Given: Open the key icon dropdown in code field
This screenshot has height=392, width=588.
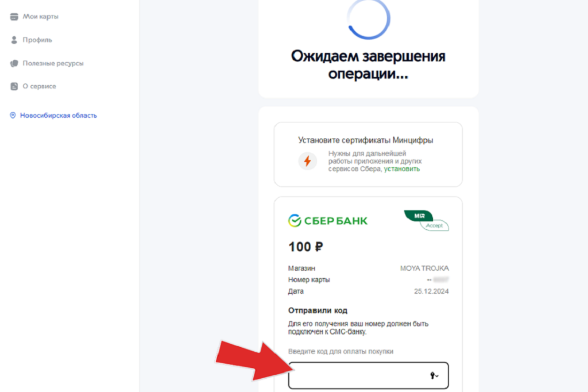Looking at the screenshot, I should tap(434, 375).
